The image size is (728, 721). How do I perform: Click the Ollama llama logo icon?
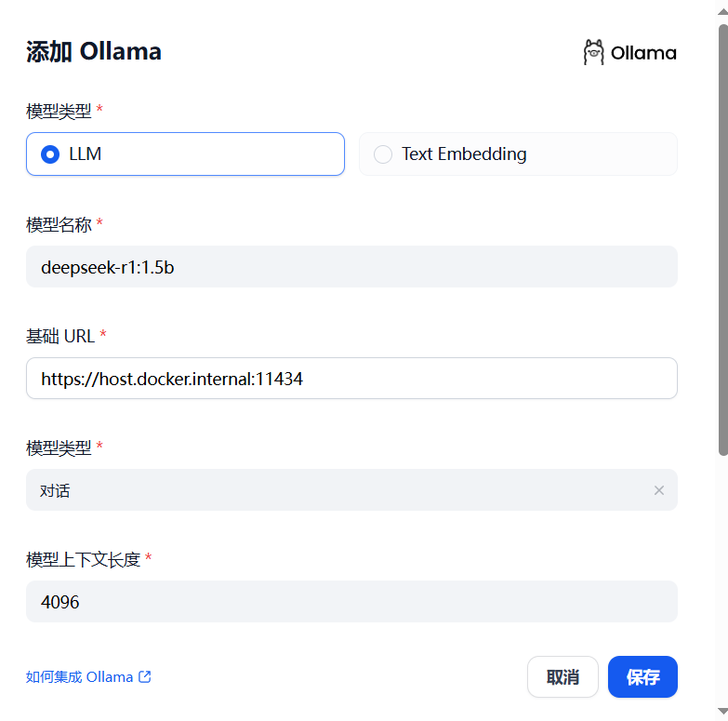click(x=593, y=52)
